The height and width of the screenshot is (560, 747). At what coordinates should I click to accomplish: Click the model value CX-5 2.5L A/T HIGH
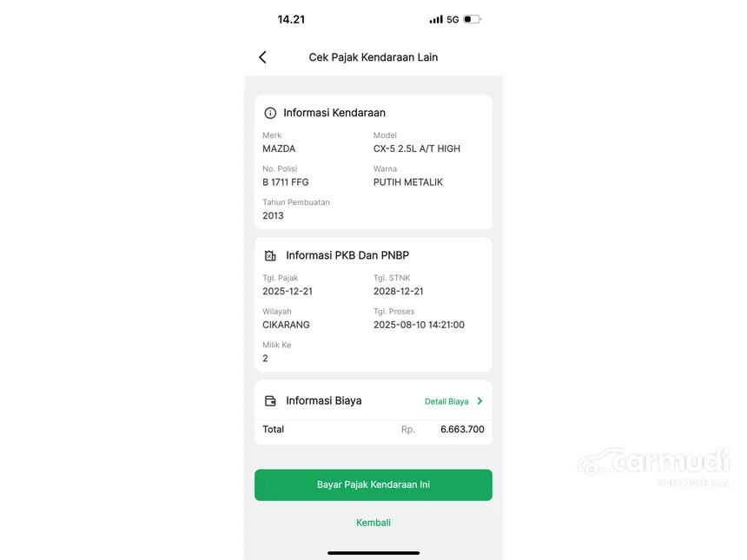point(417,148)
